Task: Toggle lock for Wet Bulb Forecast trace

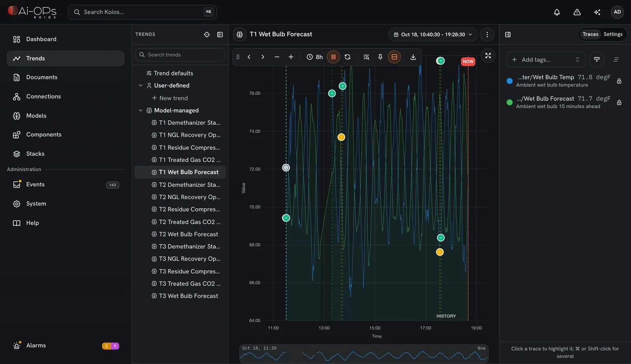Action: click(x=619, y=102)
